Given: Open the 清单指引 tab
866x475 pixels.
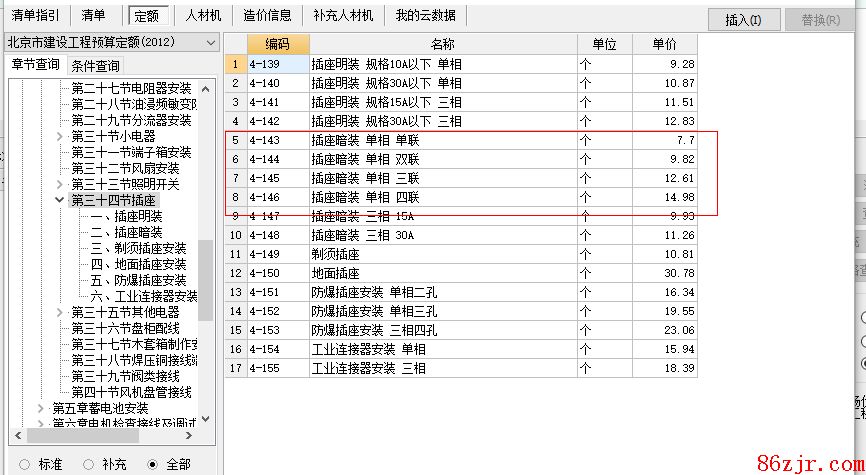Looking at the screenshot, I should tap(35, 15).
